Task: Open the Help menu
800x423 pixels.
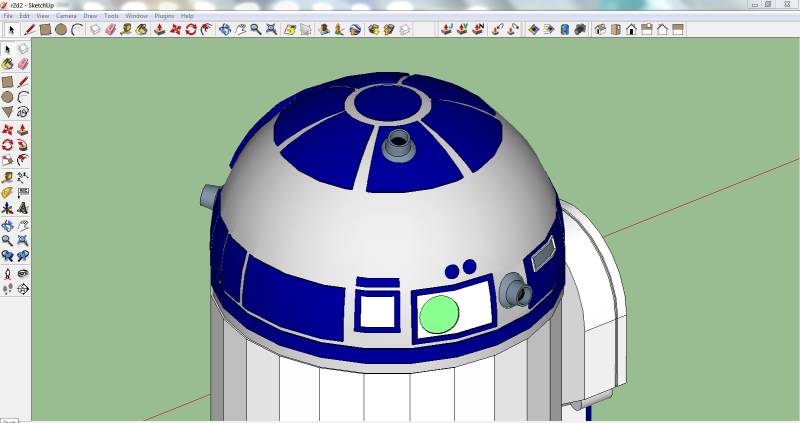Action: pos(187,16)
